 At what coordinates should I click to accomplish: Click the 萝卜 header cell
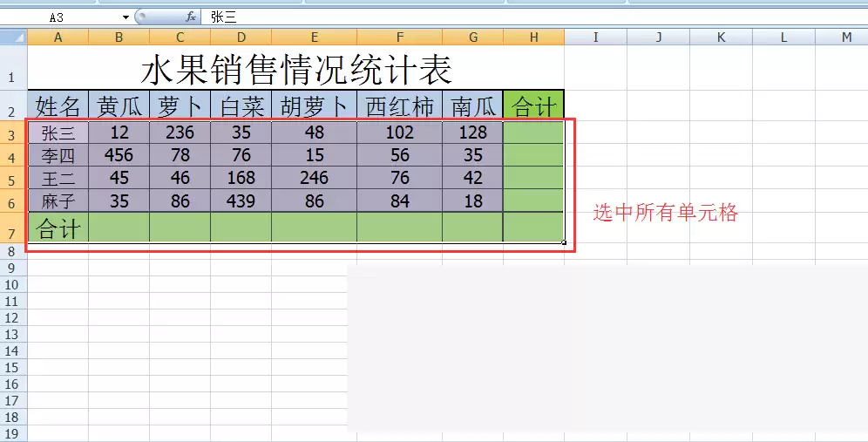pos(180,105)
